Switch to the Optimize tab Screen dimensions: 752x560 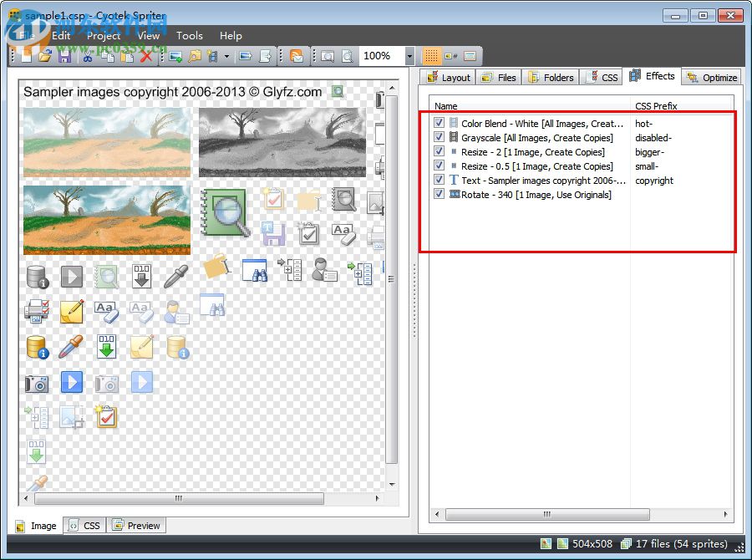712,77
